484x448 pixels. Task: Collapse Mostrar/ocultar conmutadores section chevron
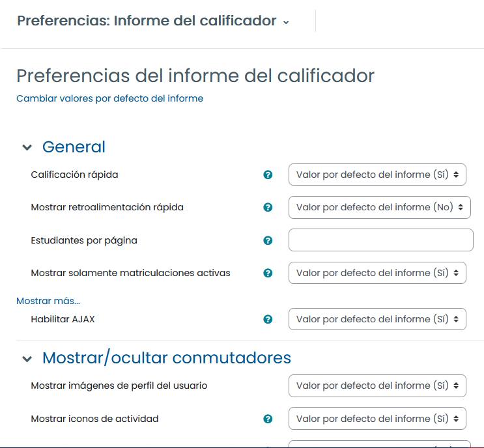27,359
